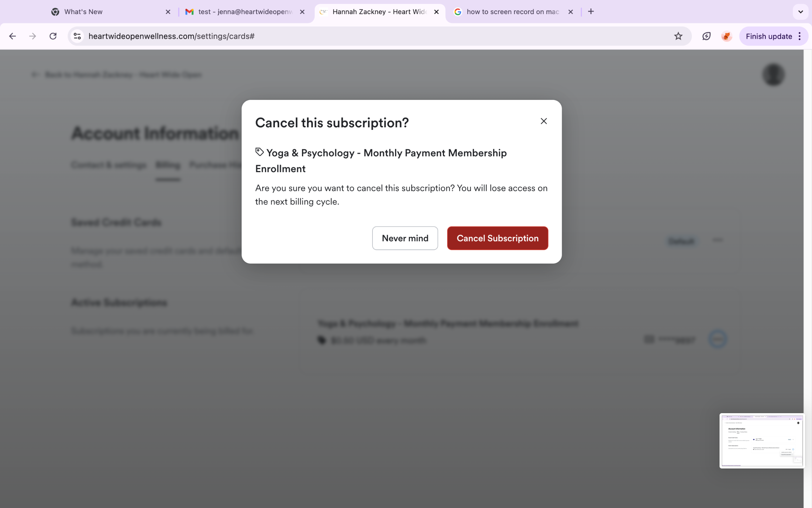Screen dimensions: 812x508
Task: Switch to the What's New tab
Action: point(106,12)
